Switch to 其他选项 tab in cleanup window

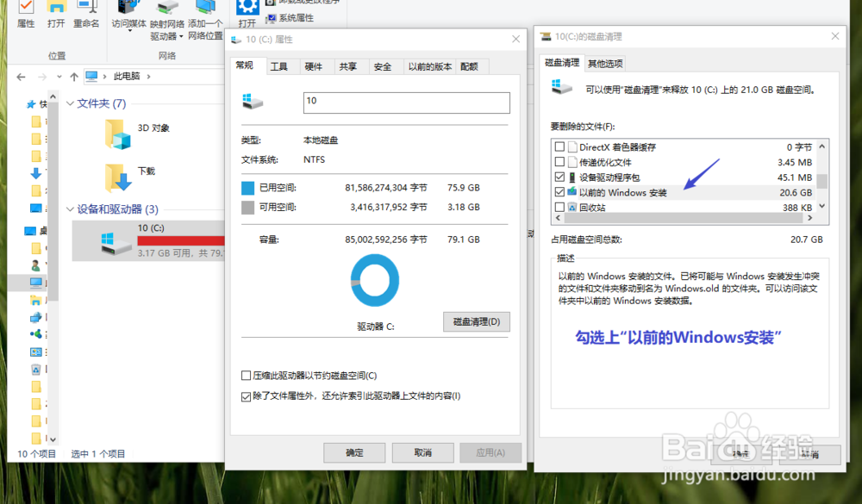(605, 64)
